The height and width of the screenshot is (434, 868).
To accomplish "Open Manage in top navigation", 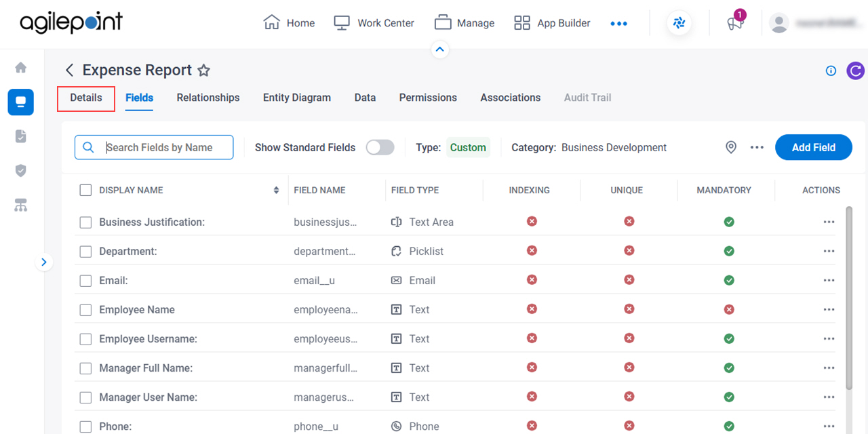I will pyautogui.click(x=465, y=23).
